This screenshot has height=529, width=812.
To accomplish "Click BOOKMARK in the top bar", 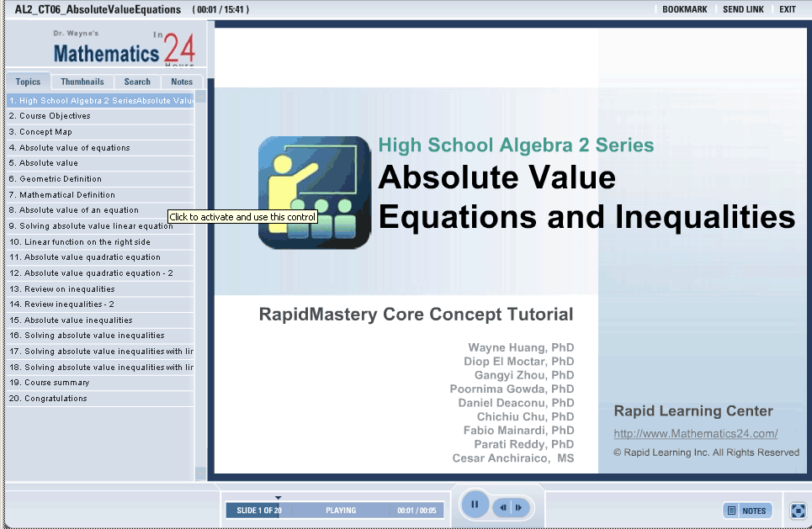I will coord(684,9).
